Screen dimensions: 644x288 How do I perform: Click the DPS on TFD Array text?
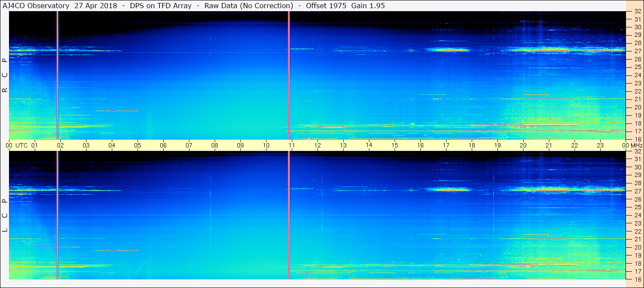(x=161, y=6)
